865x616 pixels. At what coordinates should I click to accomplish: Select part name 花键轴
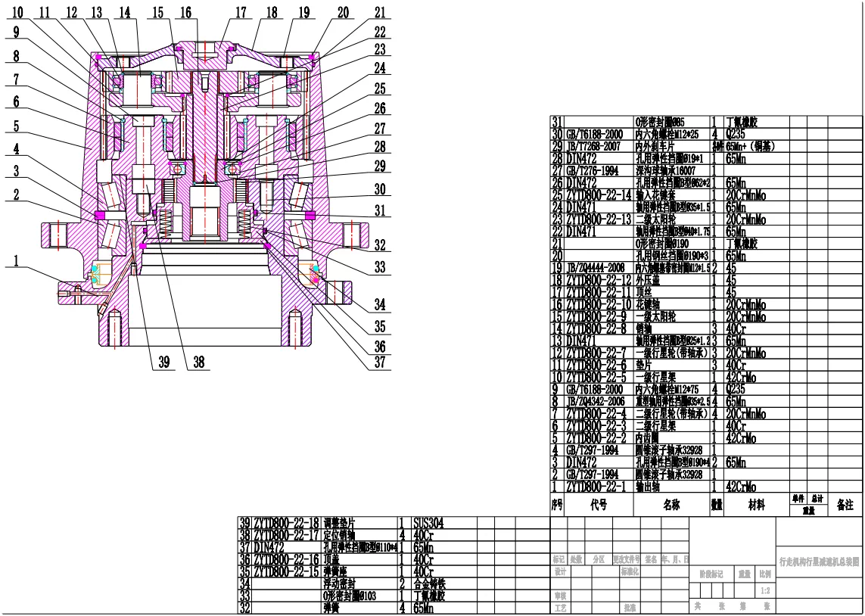pyautogui.click(x=648, y=304)
